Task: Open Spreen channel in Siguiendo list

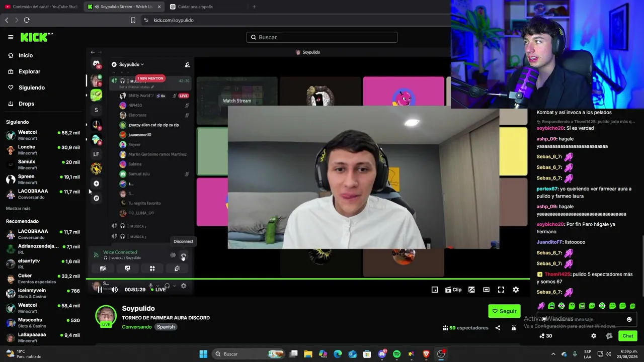Action: (x=43, y=179)
